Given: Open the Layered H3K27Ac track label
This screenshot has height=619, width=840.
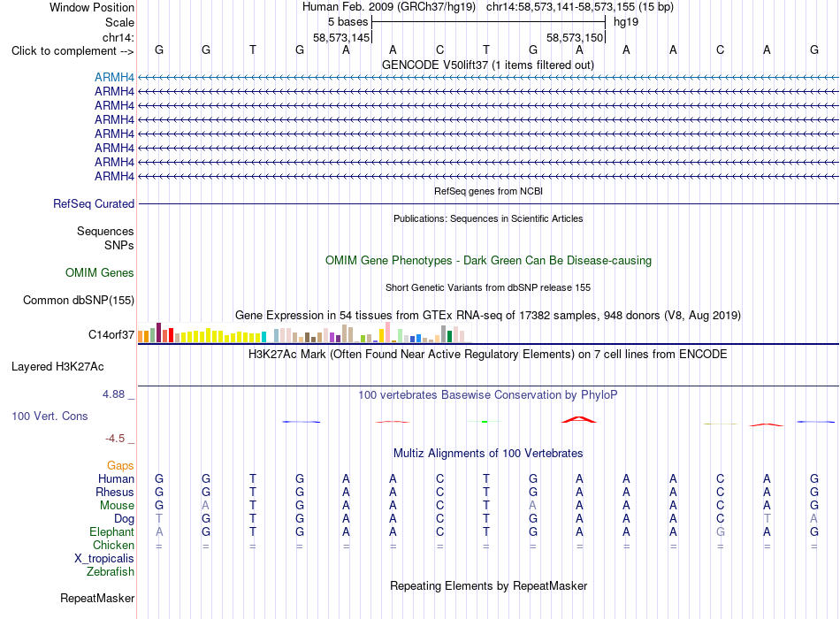Looking at the screenshot, I should coord(57,367).
